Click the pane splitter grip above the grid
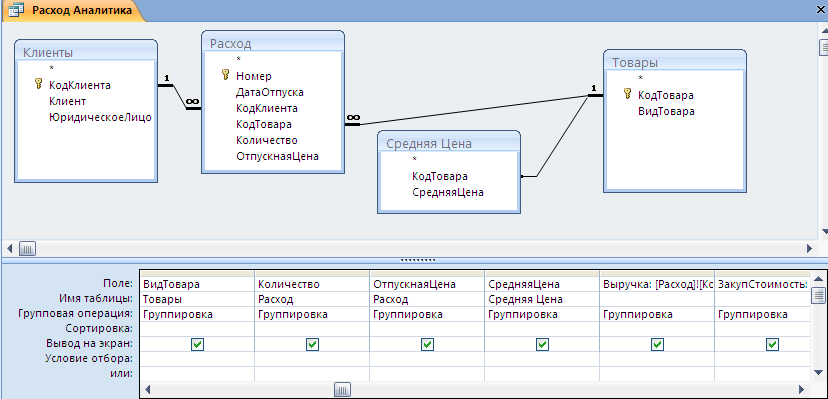The image size is (828, 399). pos(418,260)
